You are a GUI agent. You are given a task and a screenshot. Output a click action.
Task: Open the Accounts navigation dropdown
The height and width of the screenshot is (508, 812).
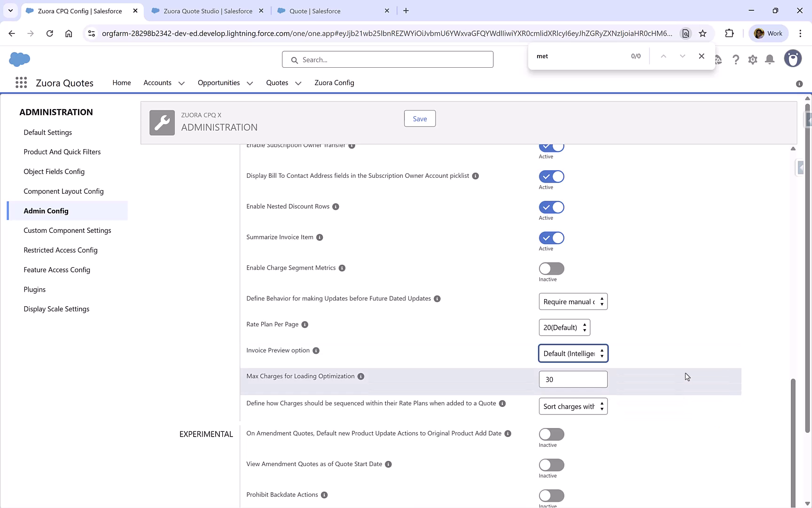tap(182, 83)
